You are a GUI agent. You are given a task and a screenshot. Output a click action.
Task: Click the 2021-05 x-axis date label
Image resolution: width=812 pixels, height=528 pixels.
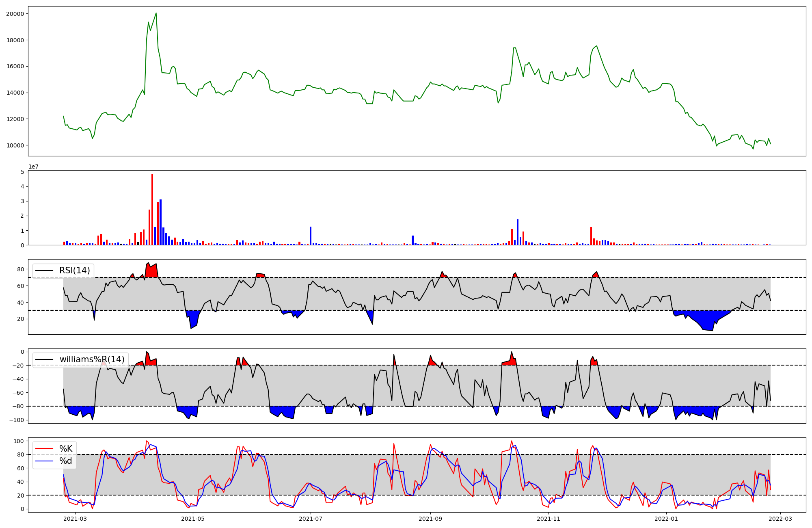pyautogui.click(x=193, y=518)
